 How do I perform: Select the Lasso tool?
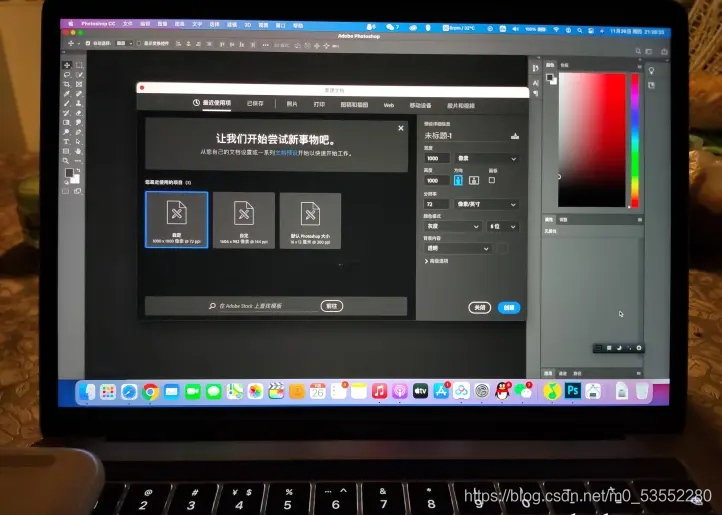point(67,75)
